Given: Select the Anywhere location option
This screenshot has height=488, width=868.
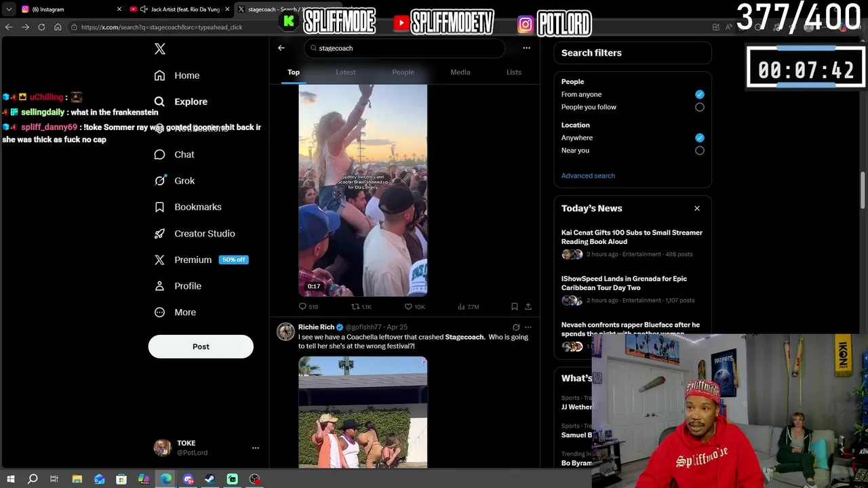Looking at the screenshot, I should (699, 138).
